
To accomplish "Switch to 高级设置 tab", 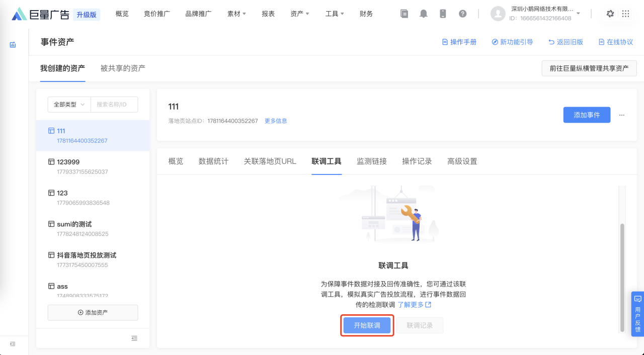I will pos(462,161).
